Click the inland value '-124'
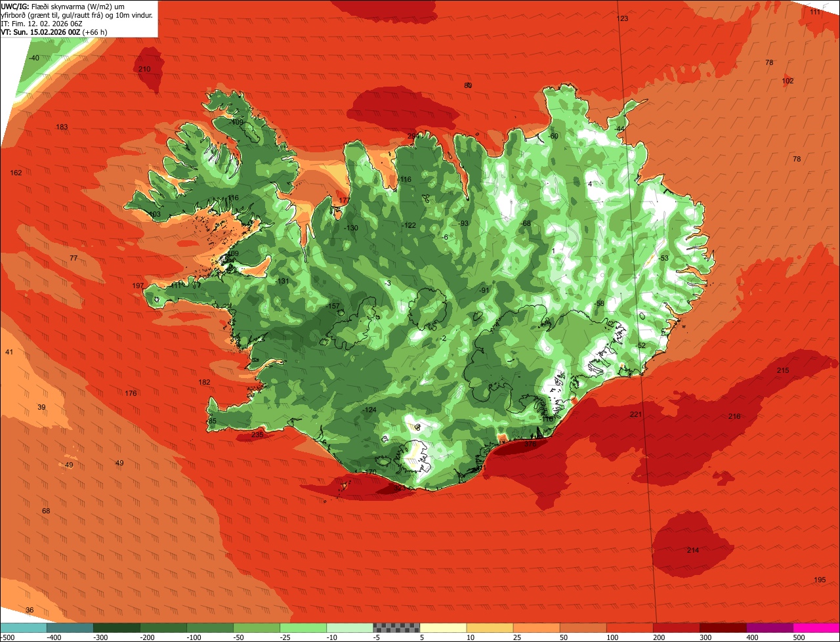Image resolution: width=840 pixels, height=642 pixels. [369, 410]
